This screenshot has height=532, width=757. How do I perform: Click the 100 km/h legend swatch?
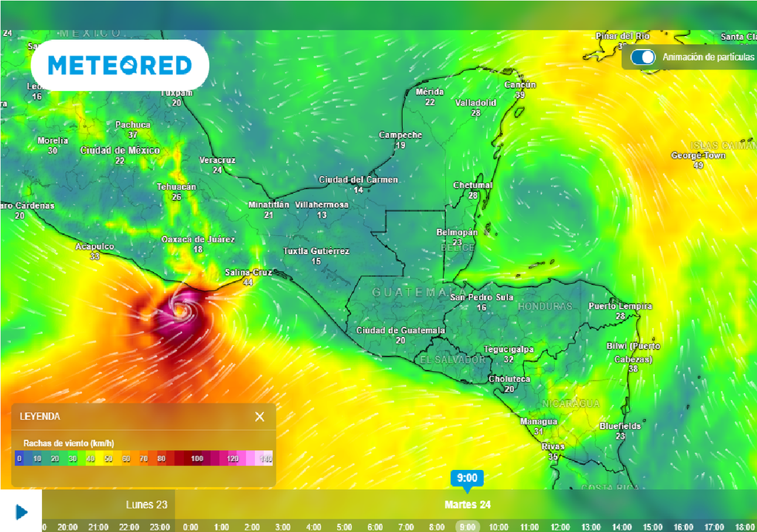(x=197, y=458)
